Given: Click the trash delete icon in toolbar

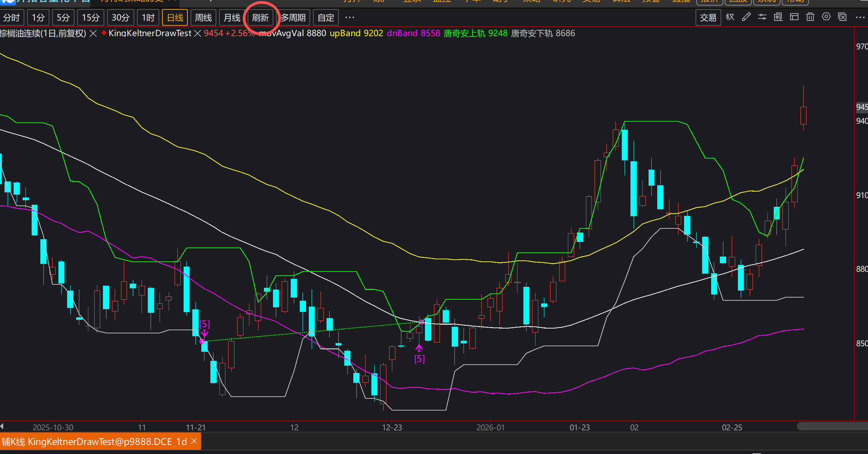Looking at the screenshot, I should (x=810, y=17).
